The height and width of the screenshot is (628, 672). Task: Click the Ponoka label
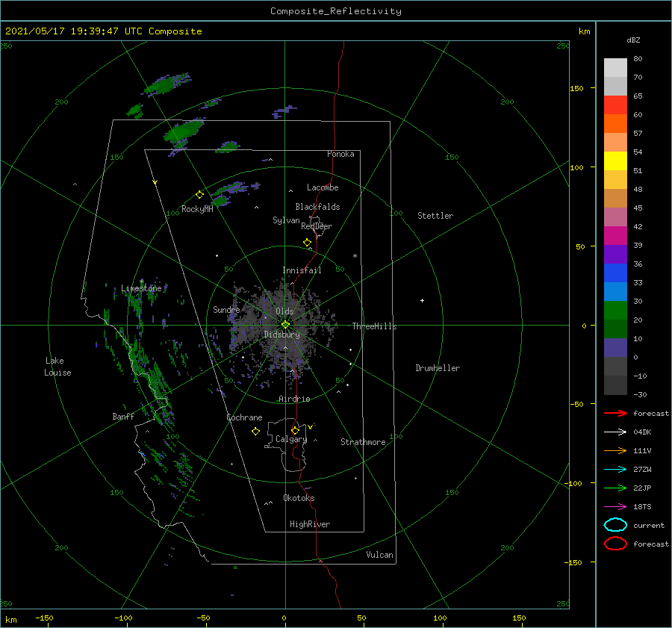click(340, 154)
